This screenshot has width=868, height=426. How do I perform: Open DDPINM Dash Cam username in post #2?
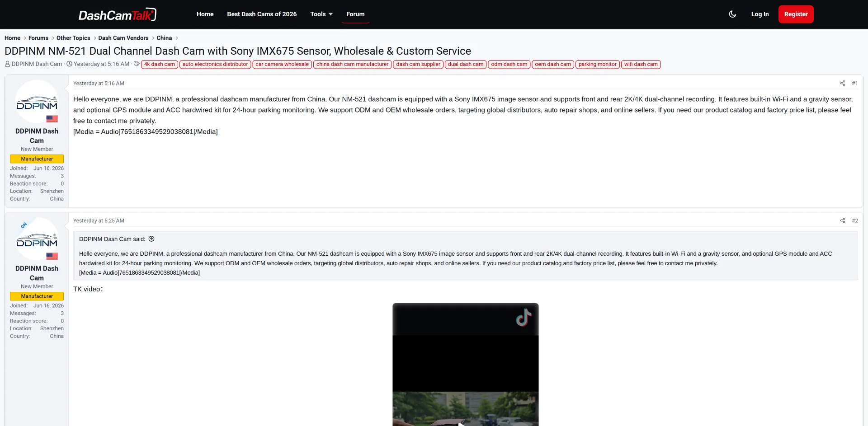point(37,273)
